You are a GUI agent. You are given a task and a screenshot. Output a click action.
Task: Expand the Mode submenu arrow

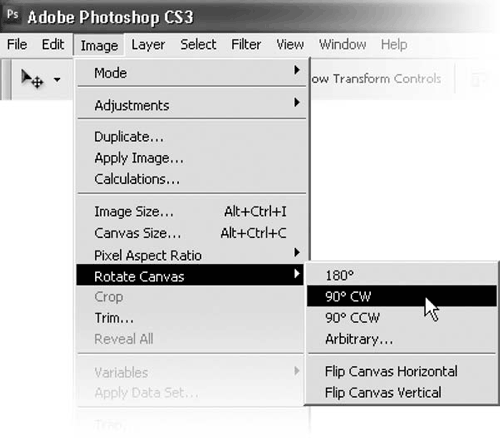tap(297, 70)
